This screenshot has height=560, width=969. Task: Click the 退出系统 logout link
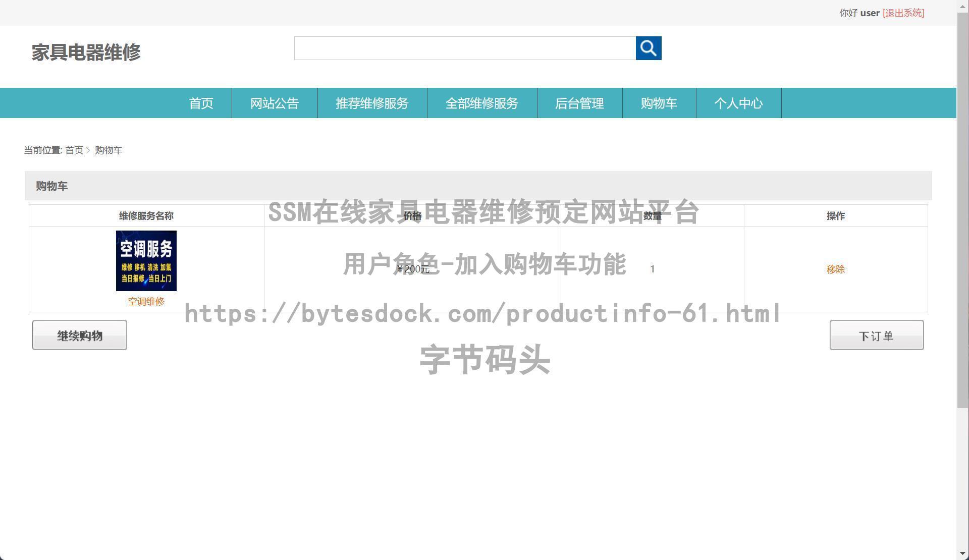tap(903, 13)
